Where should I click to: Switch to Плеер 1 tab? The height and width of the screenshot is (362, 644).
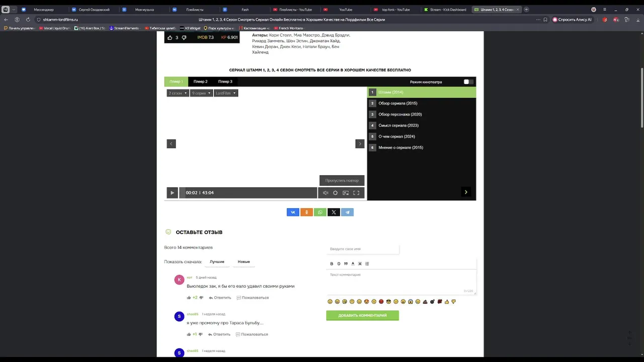pyautogui.click(x=176, y=81)
